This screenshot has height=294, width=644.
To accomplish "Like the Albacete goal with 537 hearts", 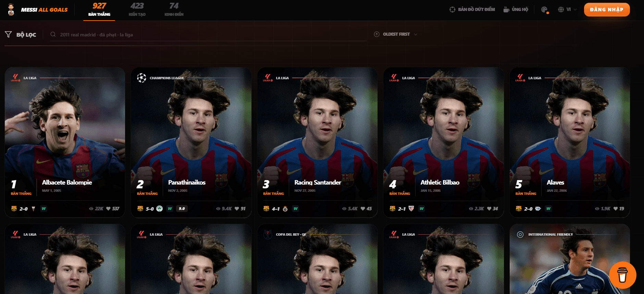I will [108, 209].
